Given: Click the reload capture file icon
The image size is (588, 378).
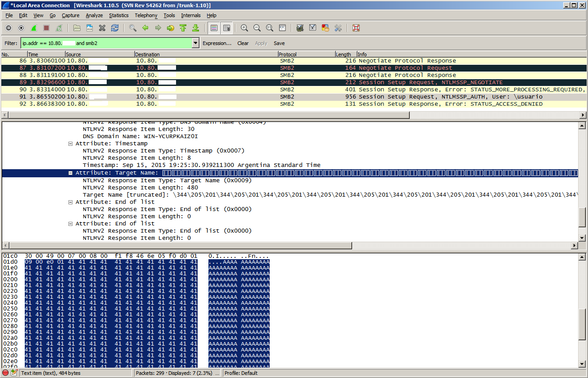Looking at the screenshot, I should coord(115,28).
